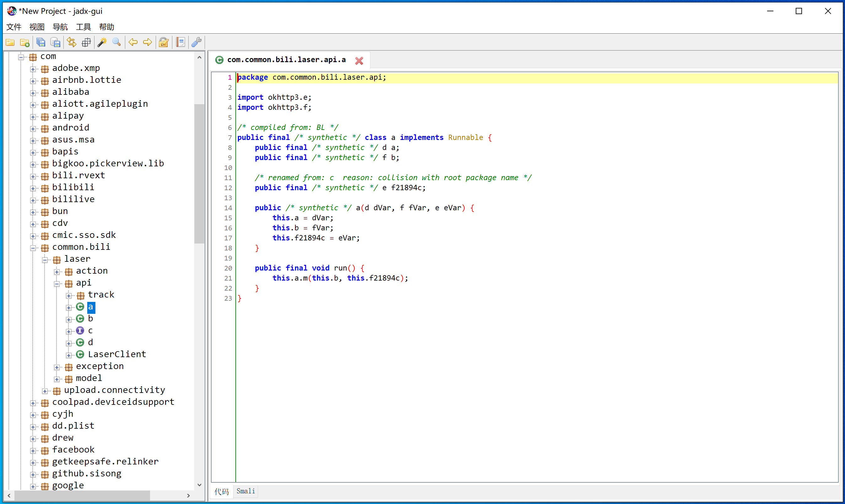Expand the track package in tree
Image resolution: width=845 pixels, height=504 pixels.
pos(69,296)
